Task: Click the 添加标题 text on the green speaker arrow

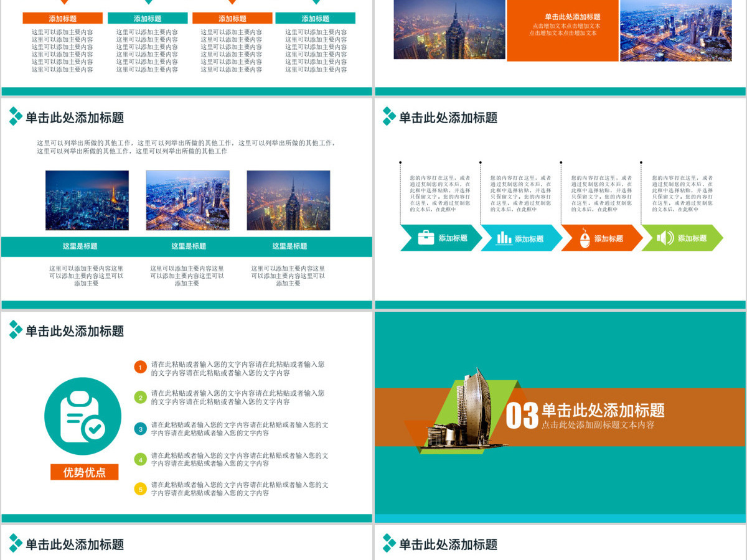Action: [x=692, y=238]
